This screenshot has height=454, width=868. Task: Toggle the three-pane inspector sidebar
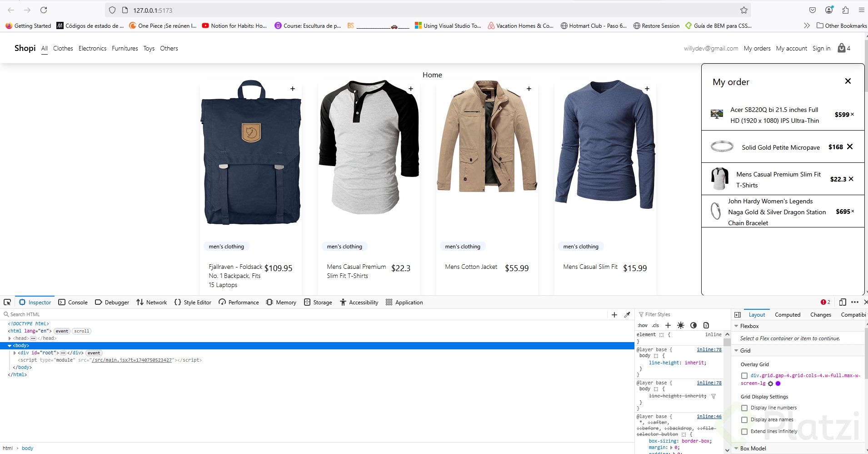[738, 315]
